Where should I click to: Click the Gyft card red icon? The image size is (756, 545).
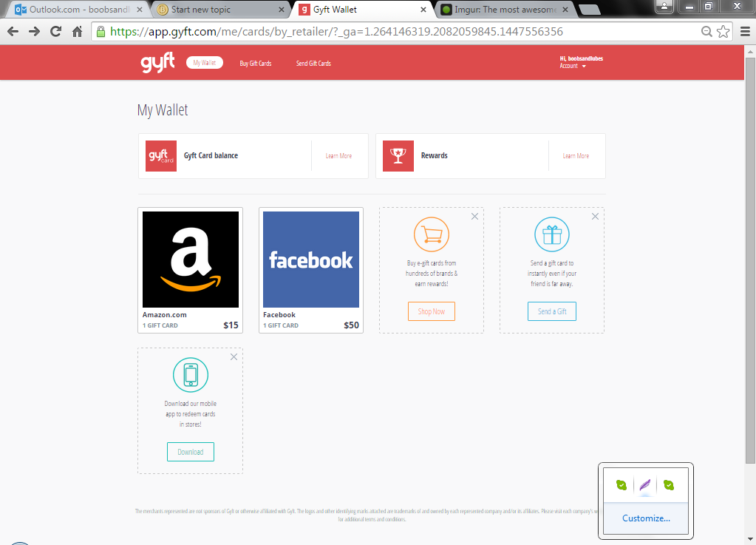[x=161, y=156]
